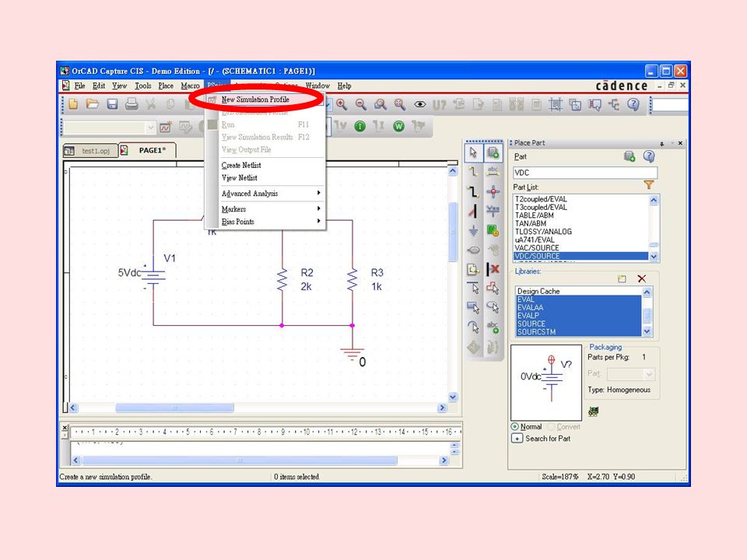This screenshot has width=747, height=560.
Task: Open the Help menu
Action: (x=345, y=86)
